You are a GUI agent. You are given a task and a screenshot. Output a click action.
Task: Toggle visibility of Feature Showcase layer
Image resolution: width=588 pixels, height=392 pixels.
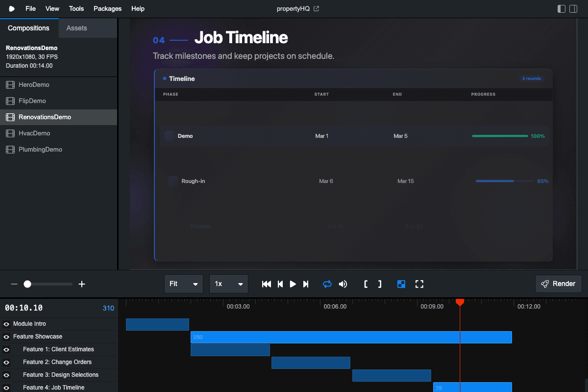pos(7,337)
